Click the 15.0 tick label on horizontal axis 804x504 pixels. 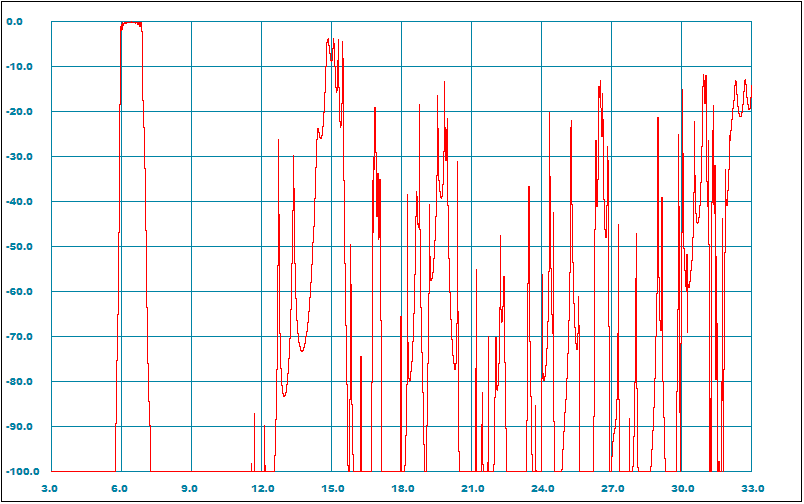[332, 489]
